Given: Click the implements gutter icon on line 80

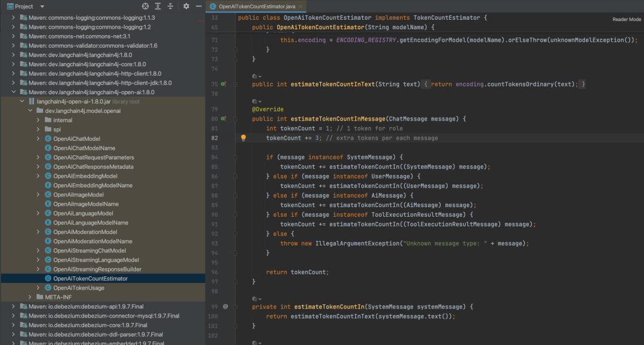Looking at the screenshot, I should coord(224,119).
